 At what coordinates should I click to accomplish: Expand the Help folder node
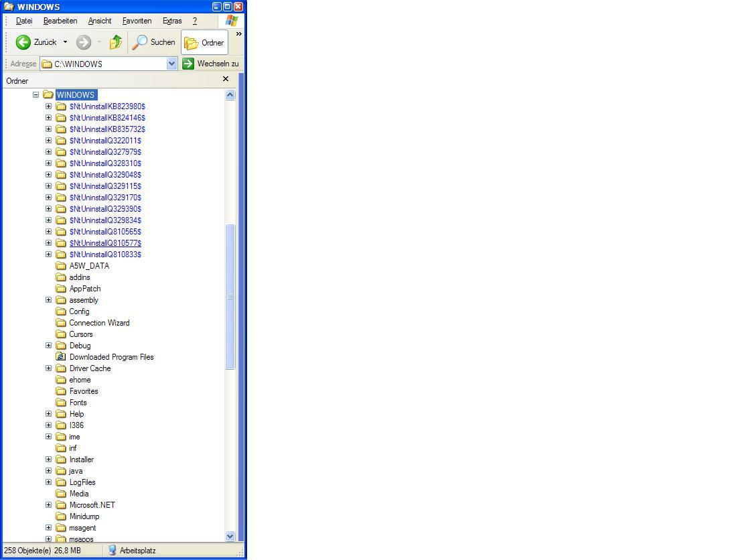[x=48, y=413]
